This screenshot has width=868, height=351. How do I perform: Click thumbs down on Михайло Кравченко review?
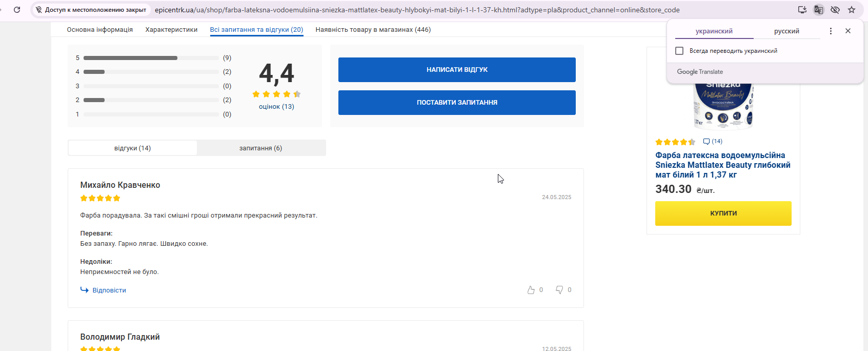click(559, 290)
